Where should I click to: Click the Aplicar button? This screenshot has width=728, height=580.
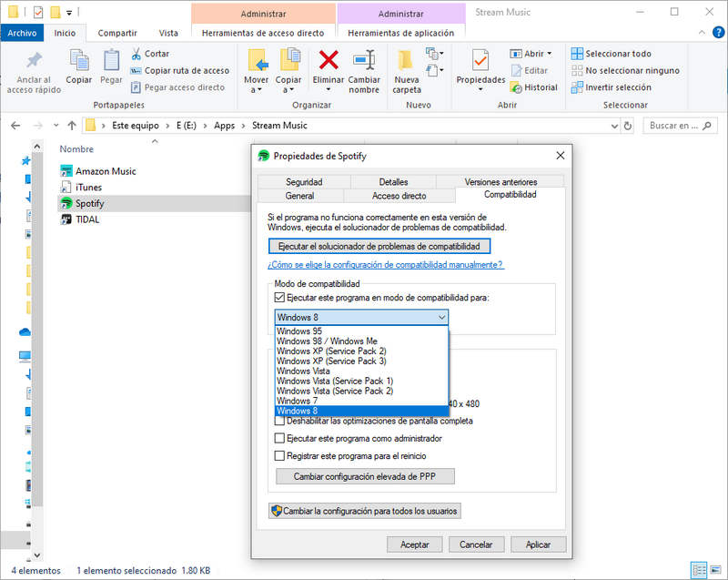(538, 544)
